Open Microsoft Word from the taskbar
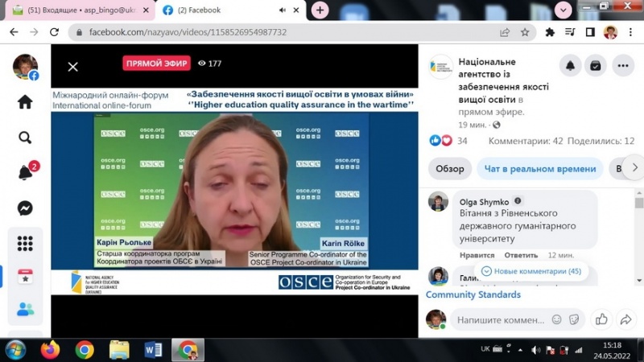 point(153,350)
